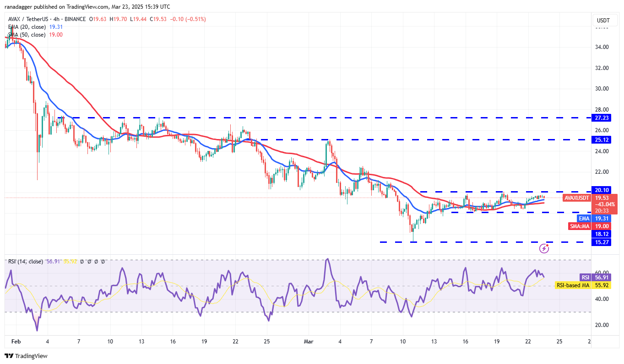
Task: Select the RSI (14, close) indicator legend
Action: (26, 262)
